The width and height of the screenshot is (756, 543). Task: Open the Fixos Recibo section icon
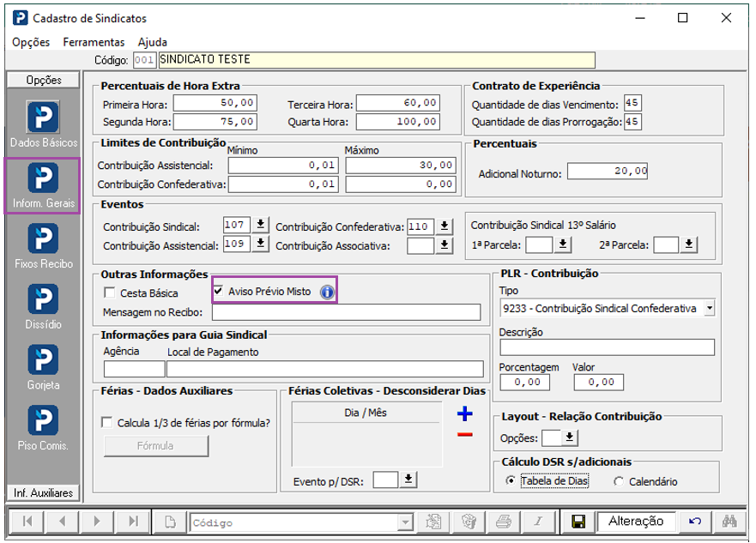tap(43, 238)
